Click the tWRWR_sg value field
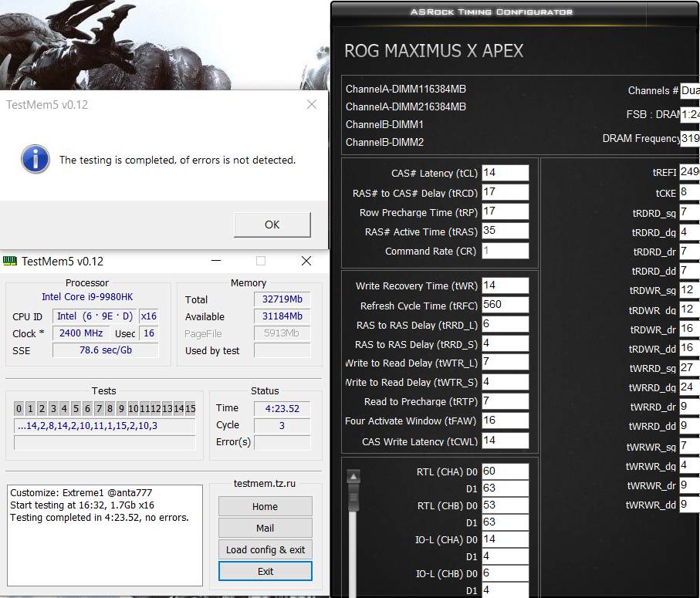The width and height of the screenshot is (700, 598). tap(690, 446)
